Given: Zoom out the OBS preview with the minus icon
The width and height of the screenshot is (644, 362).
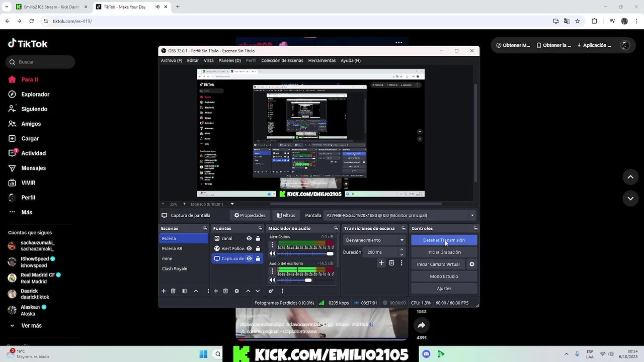Looking at the screenshot, I should click(x=163, y=204).
